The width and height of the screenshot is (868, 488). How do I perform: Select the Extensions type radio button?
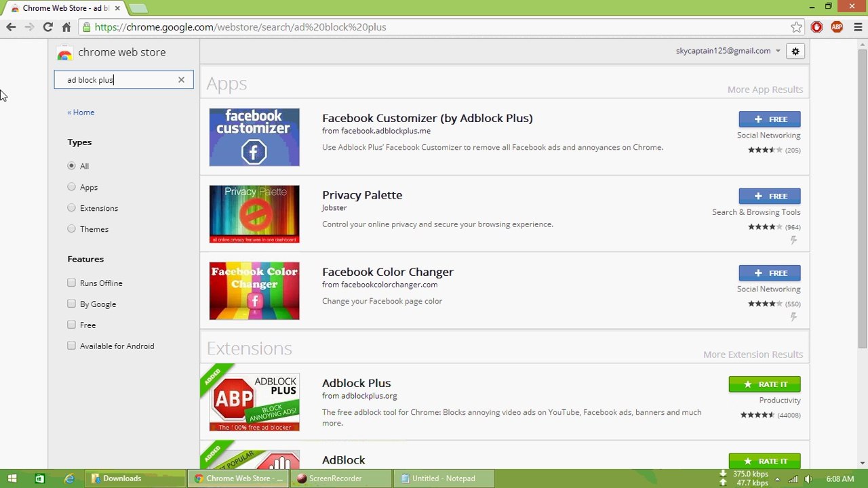71,208
